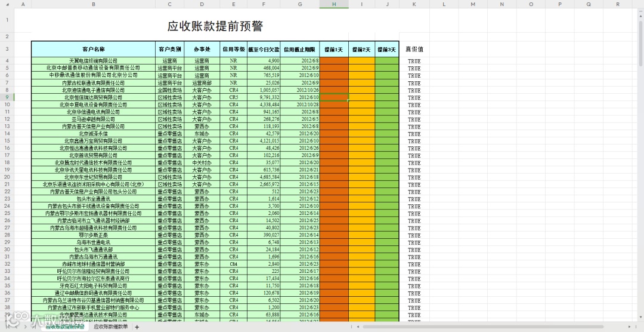
Task: Select the debt amount 4,685,584
Action: click(x=264, y=177)
